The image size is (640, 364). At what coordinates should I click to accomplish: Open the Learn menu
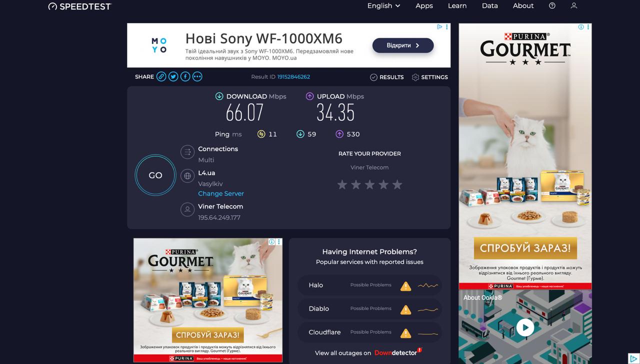point(457,5)
